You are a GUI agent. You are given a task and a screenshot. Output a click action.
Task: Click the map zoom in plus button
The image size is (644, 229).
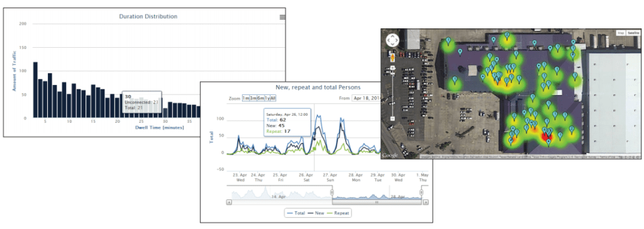(392, 67)
